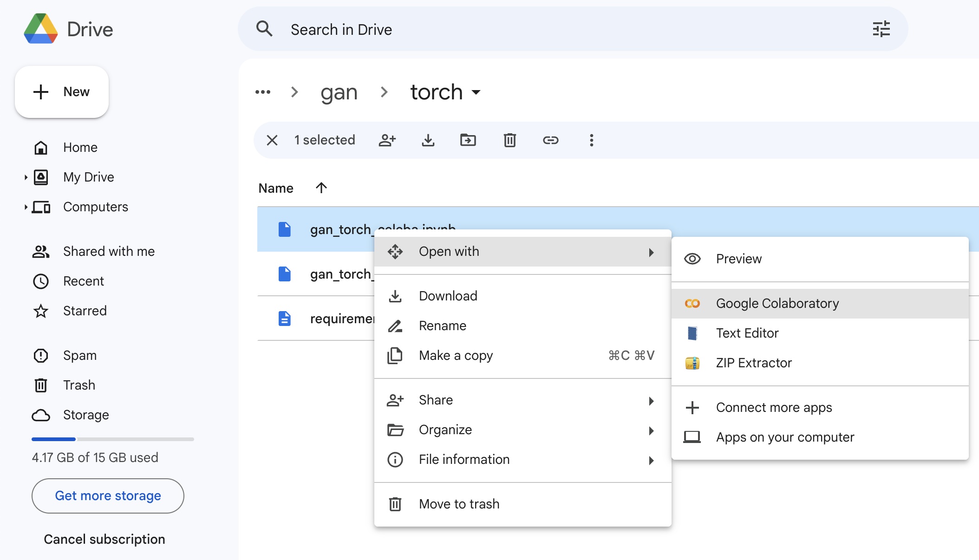Expand the Computers tree arrow
This screenshot has height=560, width=979.
(26, 207)
